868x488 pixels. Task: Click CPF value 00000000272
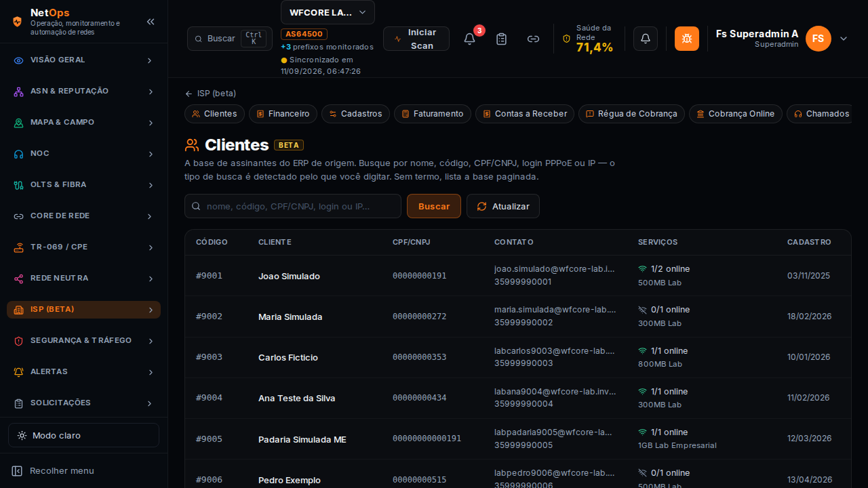pyautogui.click(x=419, y=317)
